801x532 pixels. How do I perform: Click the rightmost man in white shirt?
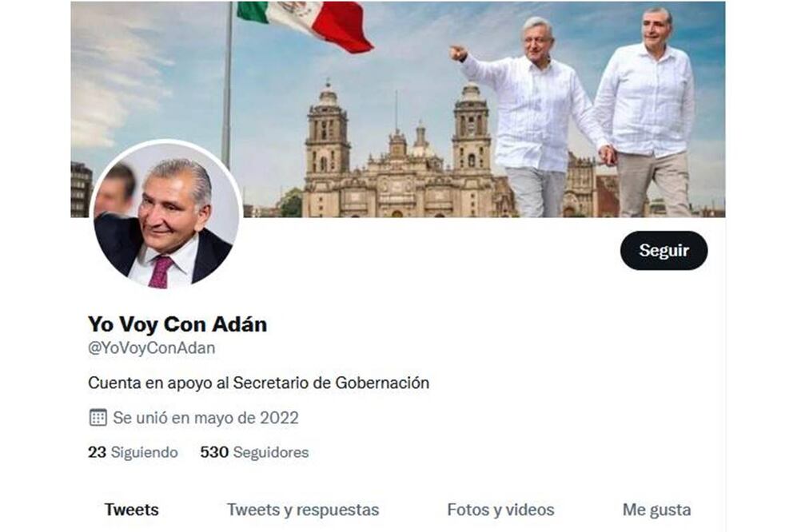click(x=644, y=113)
